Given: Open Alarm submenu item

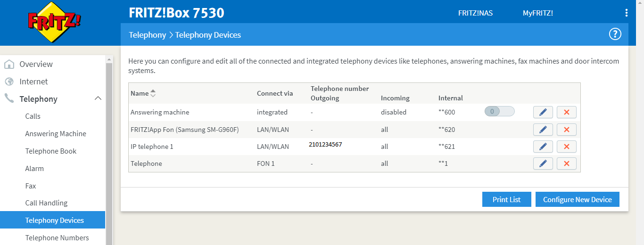Looking at the screenshot, I should click(x=34, y=169).
